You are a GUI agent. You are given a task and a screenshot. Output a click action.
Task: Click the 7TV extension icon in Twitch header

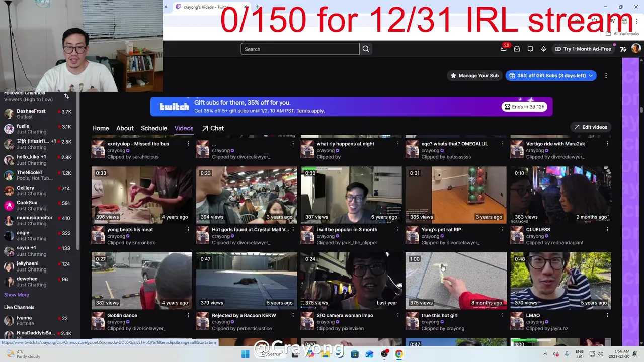(x=623, y=49)
